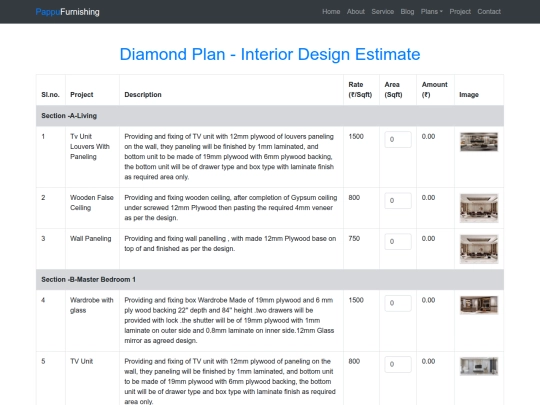This screenshot has width=540, height=405.
Task: Open the Blog link in navbar
Action: coord(407,12)
